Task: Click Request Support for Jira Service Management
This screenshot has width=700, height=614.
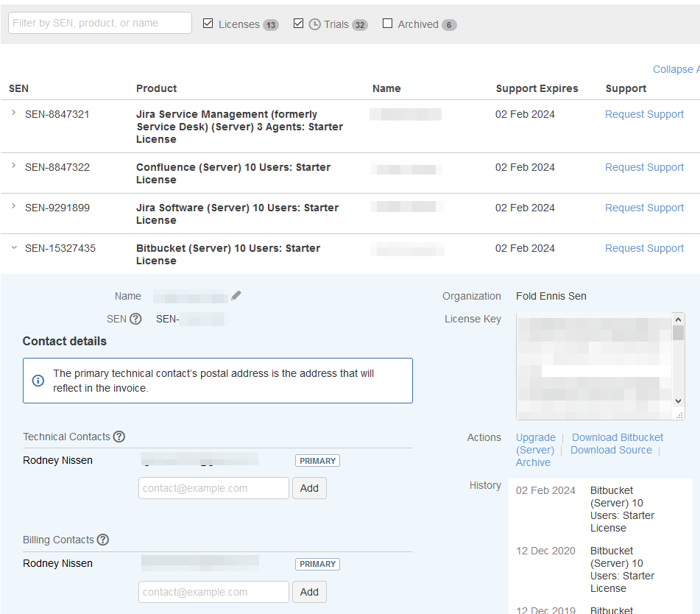Action: (x=644, y=114)
